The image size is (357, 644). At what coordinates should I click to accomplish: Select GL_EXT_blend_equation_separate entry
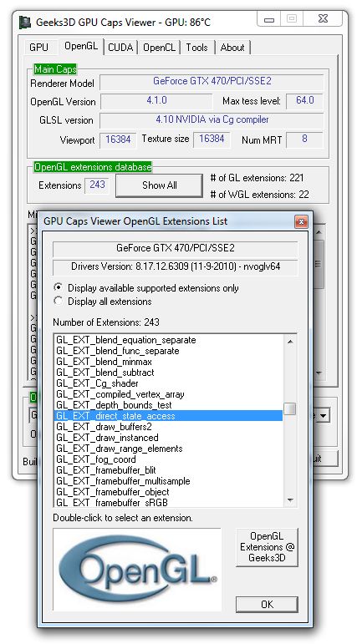pos(169,340)
